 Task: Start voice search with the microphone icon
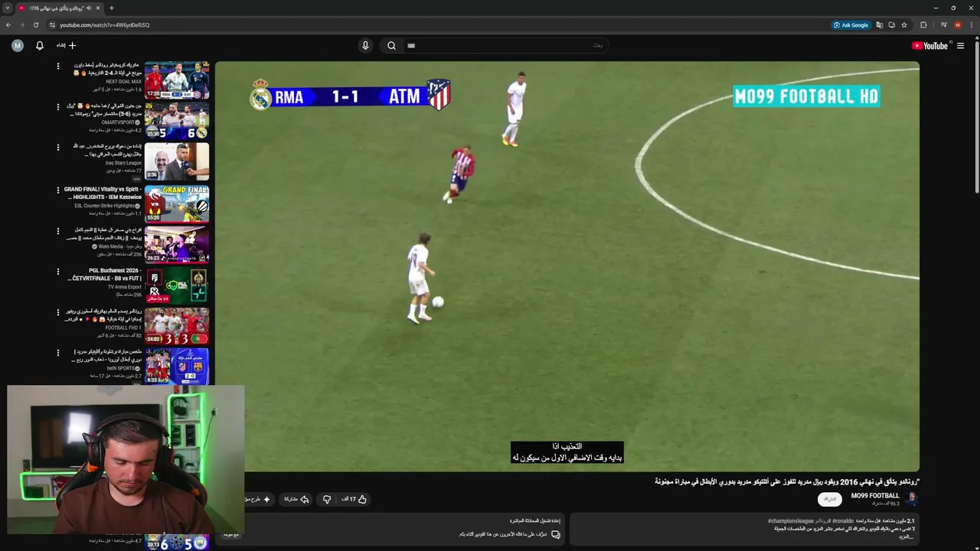tap(365, 45)
